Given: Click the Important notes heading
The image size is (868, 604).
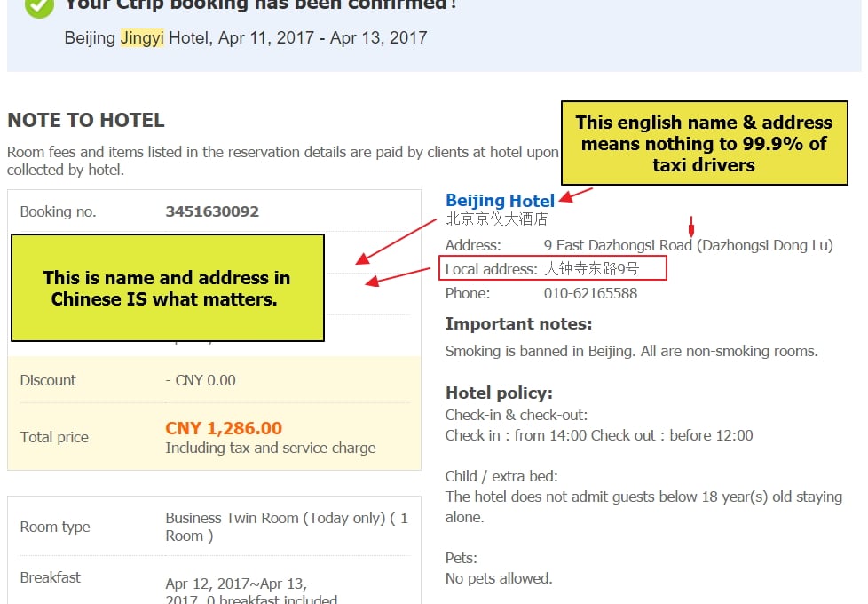Looking at the screenshot, I should [518, 323].
